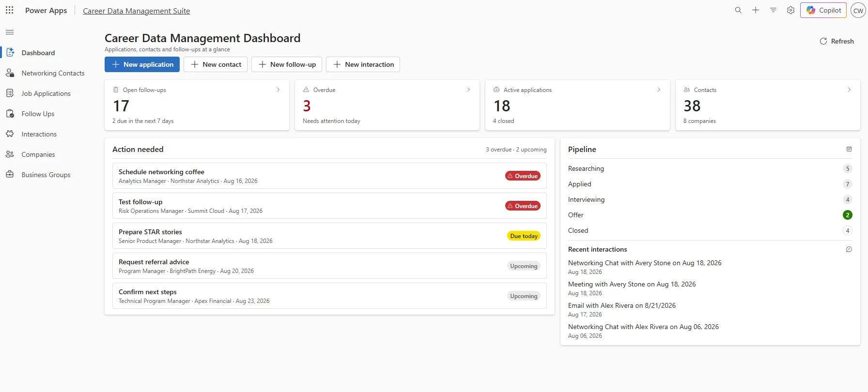Open Copilot from the header

(x=823, y=10)
